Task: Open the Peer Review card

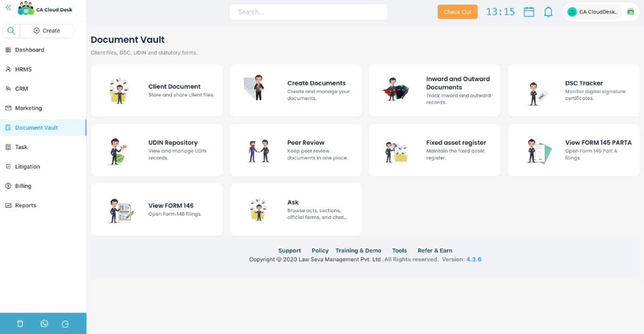Action: 296,150
